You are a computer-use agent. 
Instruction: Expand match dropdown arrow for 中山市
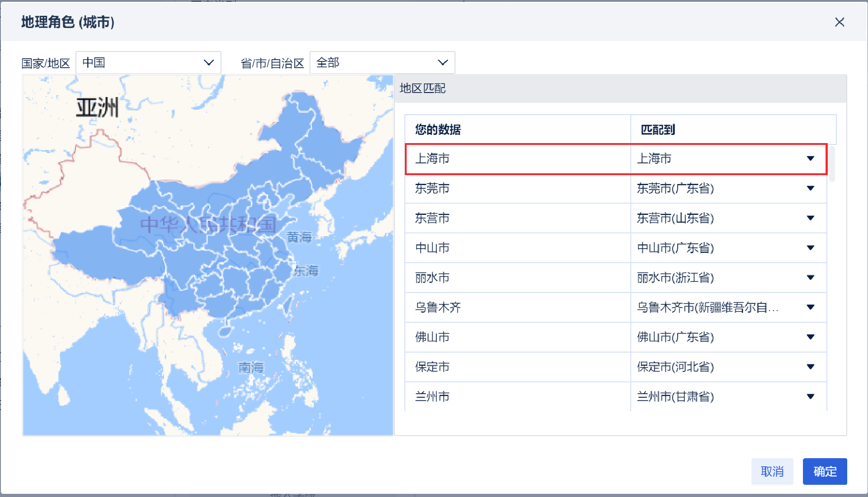pyautogui.click(x=810, y=248)
